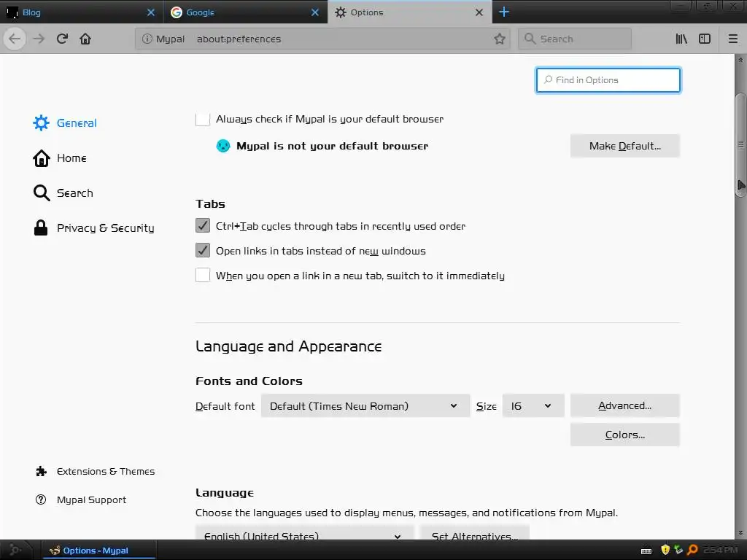Viewport: 747px width, 560px height.
Task: Open Mypal Support link
Action: tap(91, 499)
